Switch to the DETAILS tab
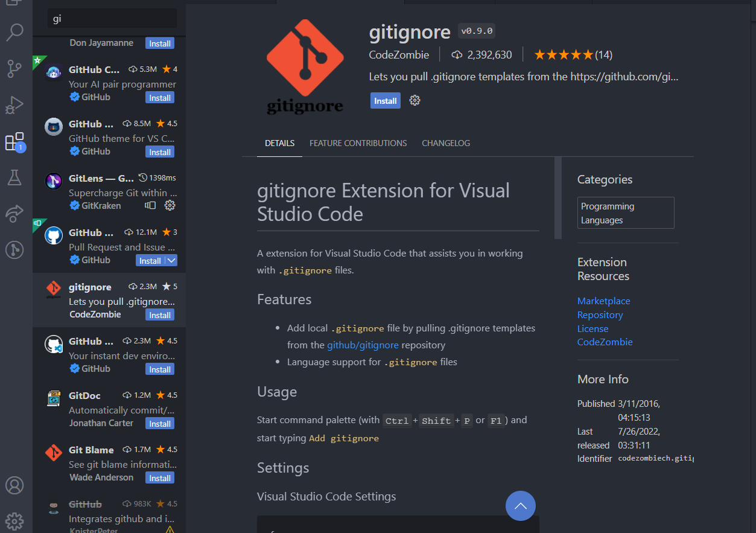This screenshot has width=756, height=533. 280,143
